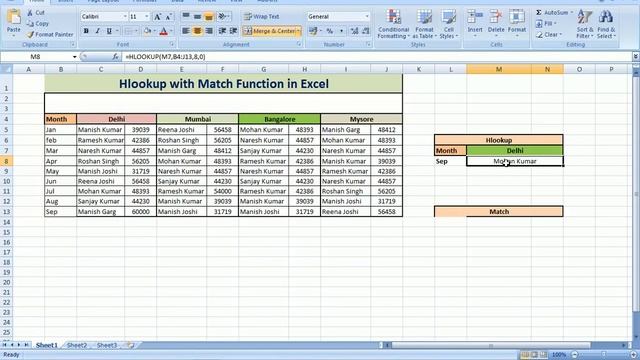This screenshot has width=640, height=360.
Task: Select Page Layout view in status bar
Action: pos(534,355)
